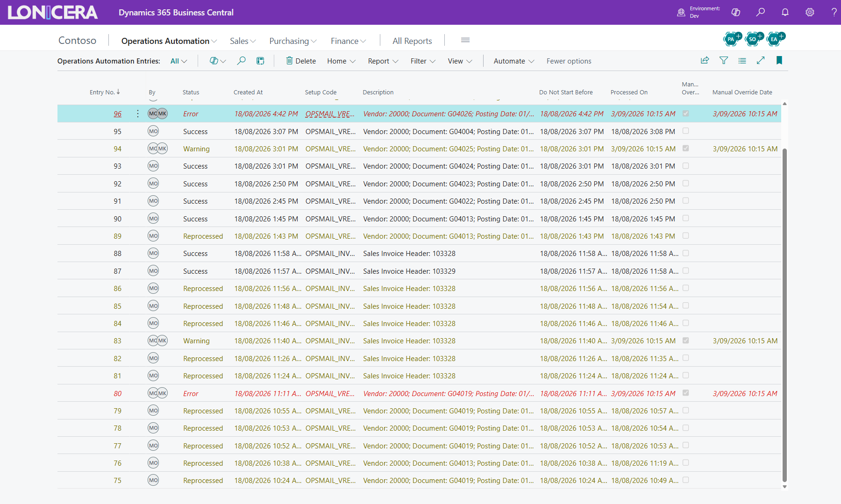Open the help question mark

tap(834, 13)
